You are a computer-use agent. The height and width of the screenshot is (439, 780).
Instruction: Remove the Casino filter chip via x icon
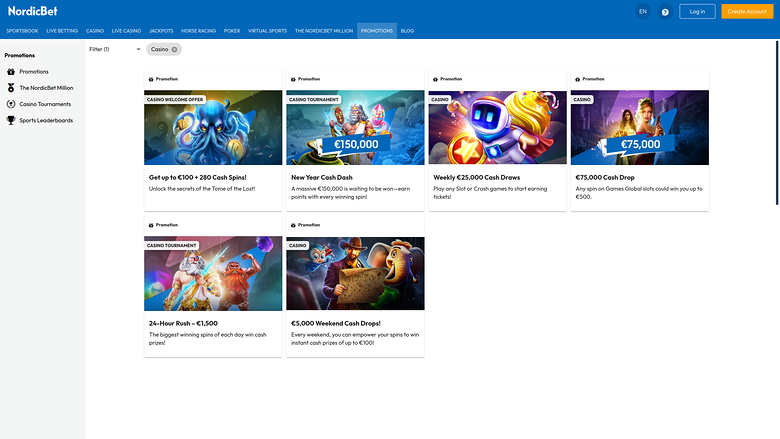click(x=174, y=49)
